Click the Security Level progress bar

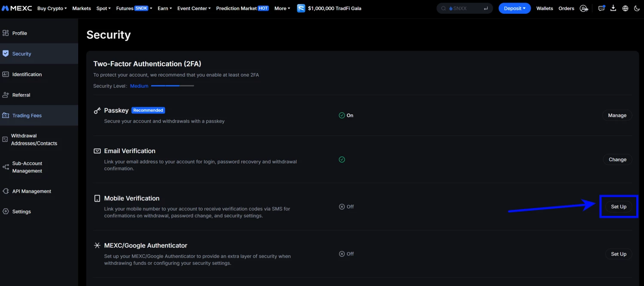click(x=173, y=86)
